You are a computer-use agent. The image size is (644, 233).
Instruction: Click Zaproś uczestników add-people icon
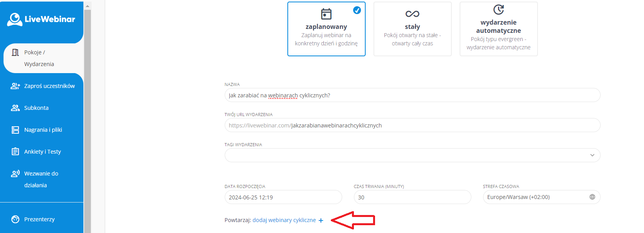(15, 86)
